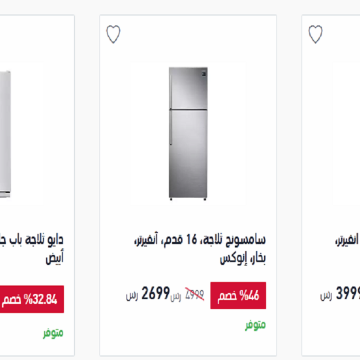Select the red '32.84% خصم' discount badge
This screenshot has width=360, height=360.
(32, 299)
